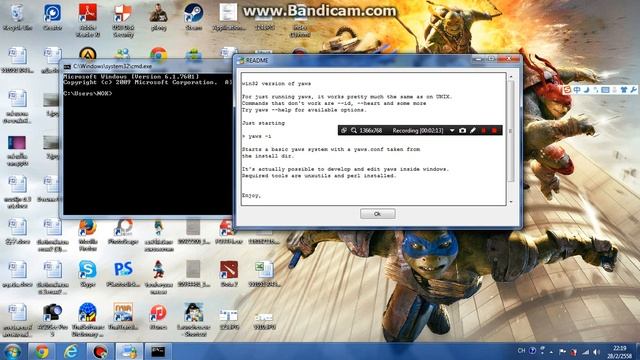Screen dimensions: 640x360
Task: Select the Excel spreadsheet file on desktop
Action: (264, 274)
